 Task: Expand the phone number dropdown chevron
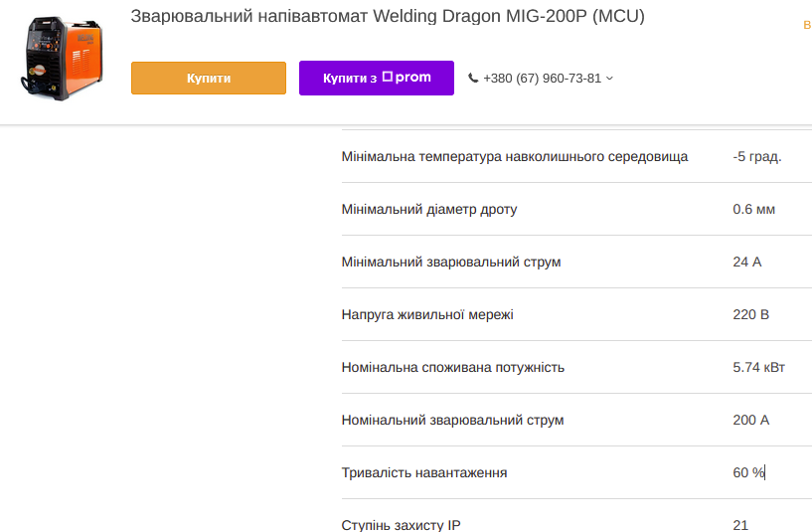tap(609, 79)
